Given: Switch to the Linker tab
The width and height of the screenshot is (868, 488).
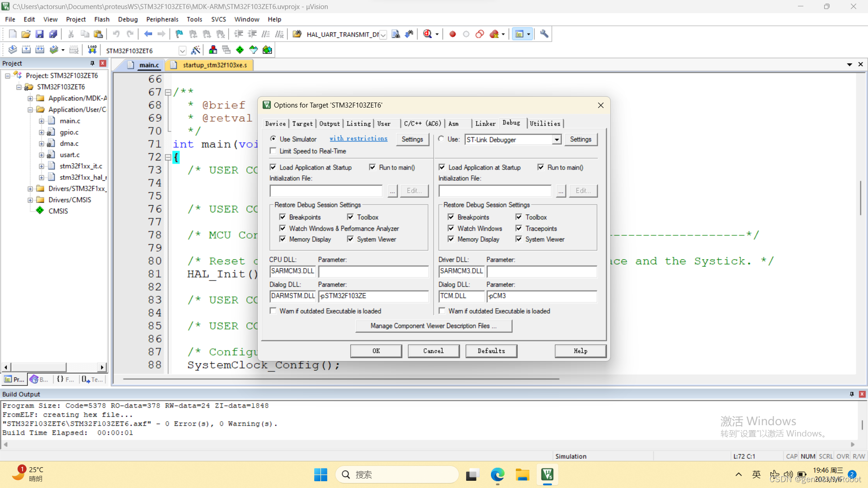Looking at the screenshot, I should coord(485,123).
